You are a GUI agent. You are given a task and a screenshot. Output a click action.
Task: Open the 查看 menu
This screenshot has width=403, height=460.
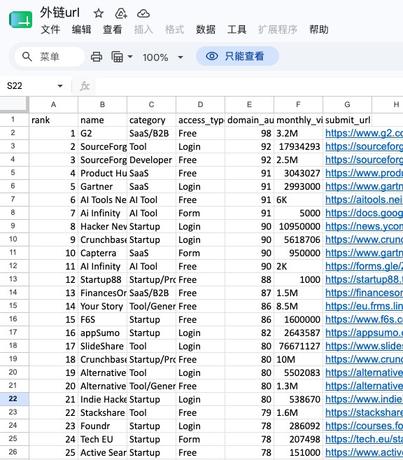click(112, 30)
